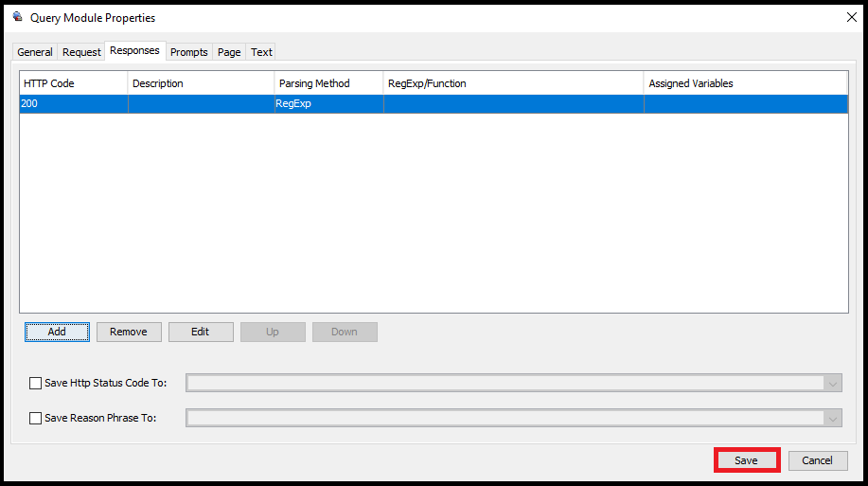Image resolution: width=868 pixels, height=486 pixels.
Task: Click the Description column header
Action: pos(202,83)
